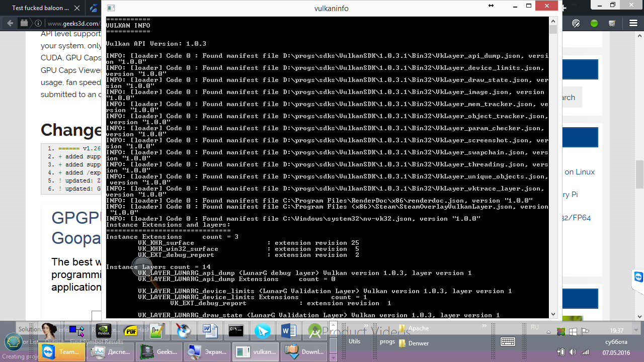Switch to the vulkan... taskbar button
This screenshot has width=644, height=362.
tap(256, 352)
